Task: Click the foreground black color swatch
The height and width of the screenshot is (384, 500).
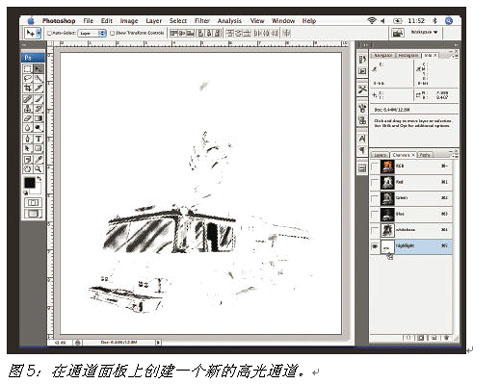Action: coord(30,183)
